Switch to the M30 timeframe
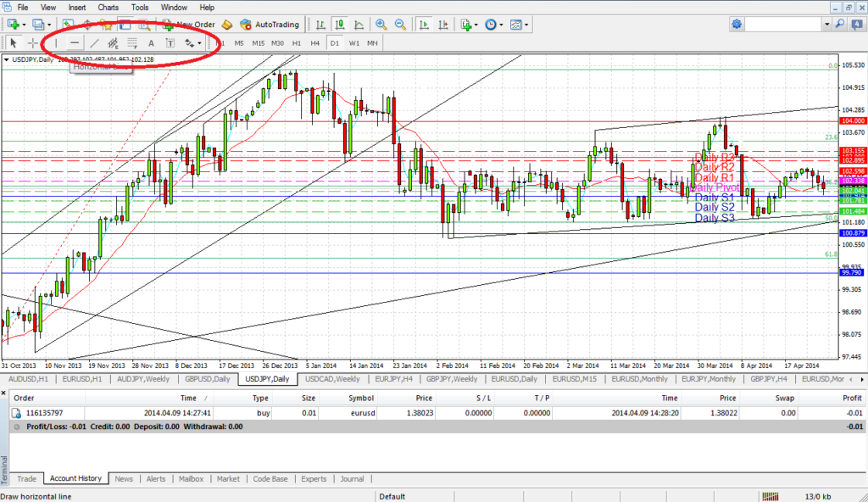This screenshot has width=868, height=502. point(277,42)
